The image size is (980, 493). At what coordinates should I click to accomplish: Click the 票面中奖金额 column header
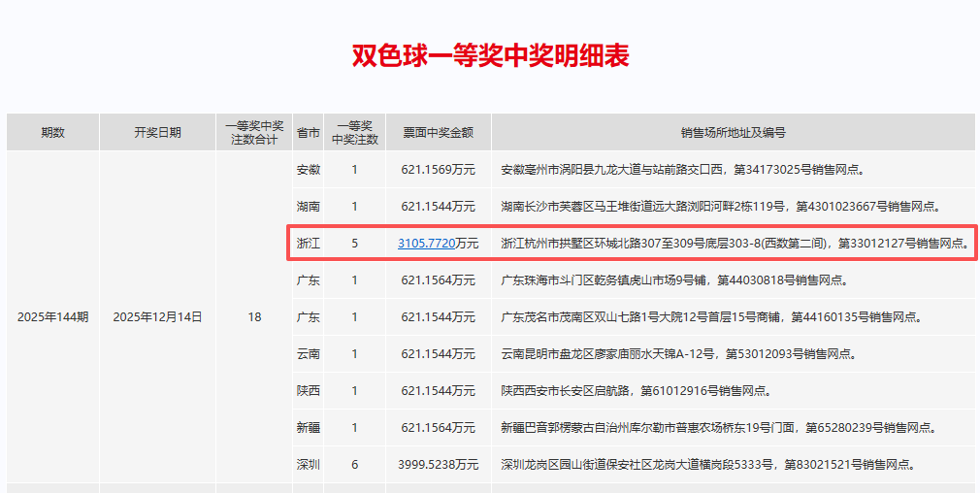tap(438, 133)
